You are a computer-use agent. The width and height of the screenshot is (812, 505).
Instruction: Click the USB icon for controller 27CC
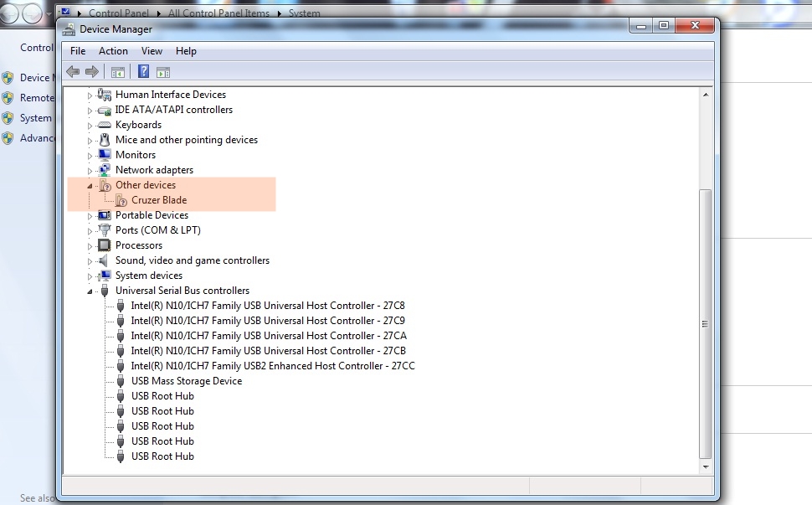[121, 366]
